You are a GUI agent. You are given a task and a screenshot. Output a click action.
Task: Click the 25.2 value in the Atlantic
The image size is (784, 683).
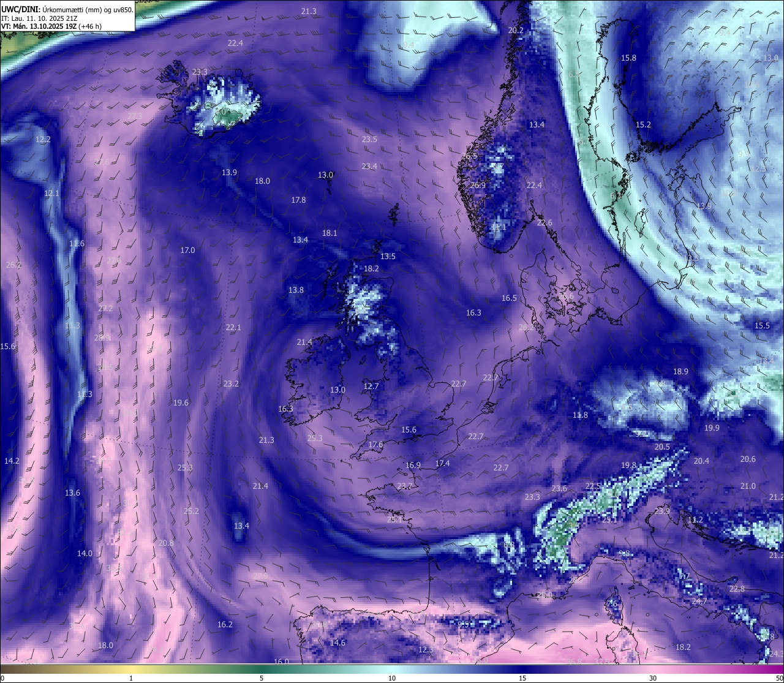191,511
